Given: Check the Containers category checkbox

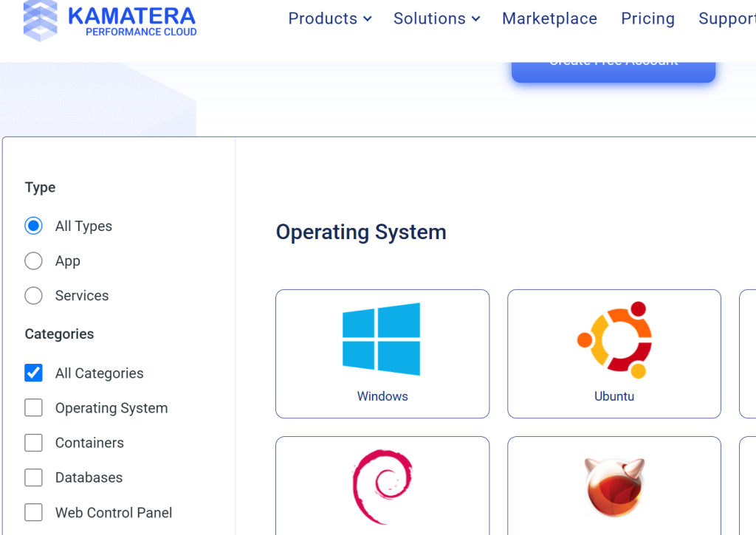Looking at the screenshot, I should click(x=33, y=443).
